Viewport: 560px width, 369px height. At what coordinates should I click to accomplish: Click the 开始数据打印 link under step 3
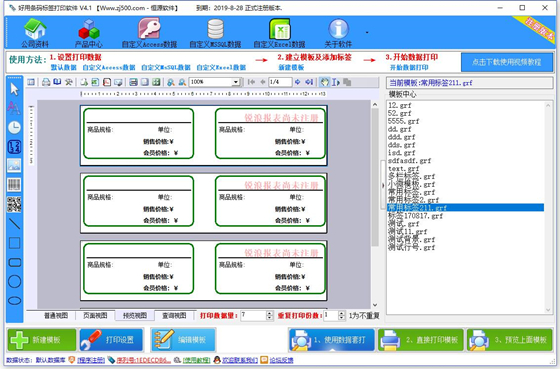pyautogui.click(x=409, y=67)
